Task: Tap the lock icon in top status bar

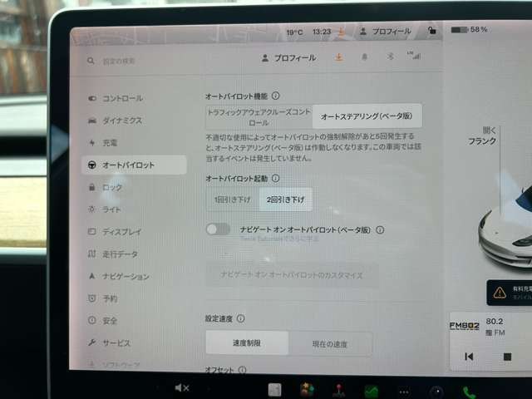Action: click(431, 31)
